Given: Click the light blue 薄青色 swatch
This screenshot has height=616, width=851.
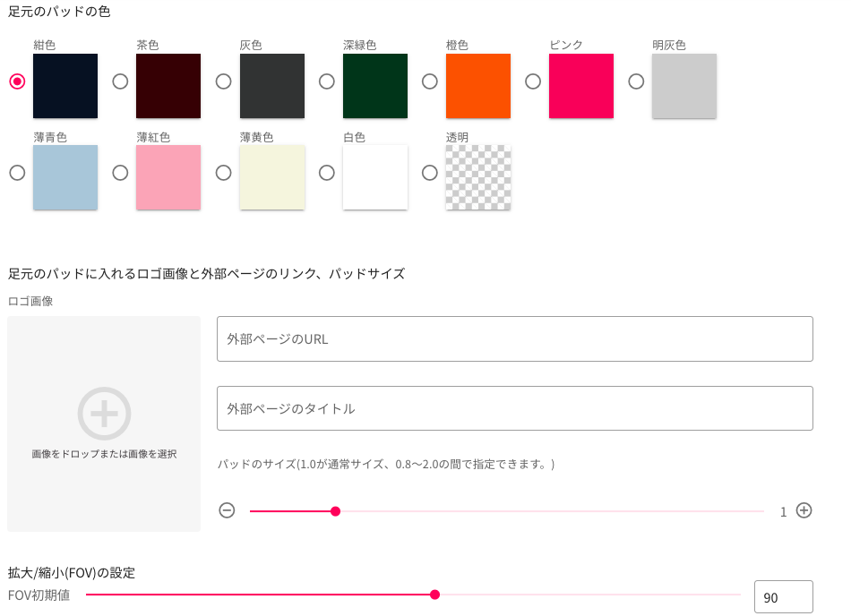Looking at the screenshot, I should tap(65, 177).
